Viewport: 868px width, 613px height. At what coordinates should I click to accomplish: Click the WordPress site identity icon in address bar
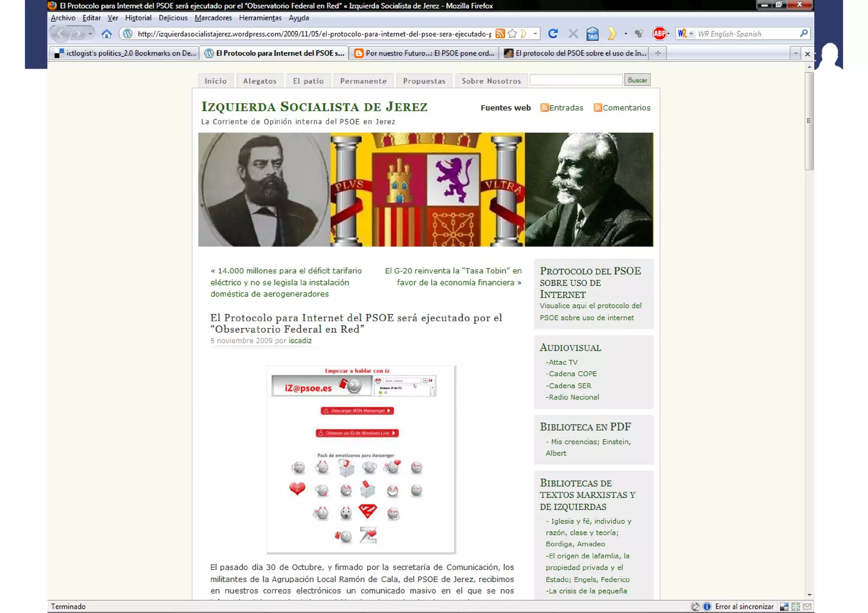pos(128,34)
